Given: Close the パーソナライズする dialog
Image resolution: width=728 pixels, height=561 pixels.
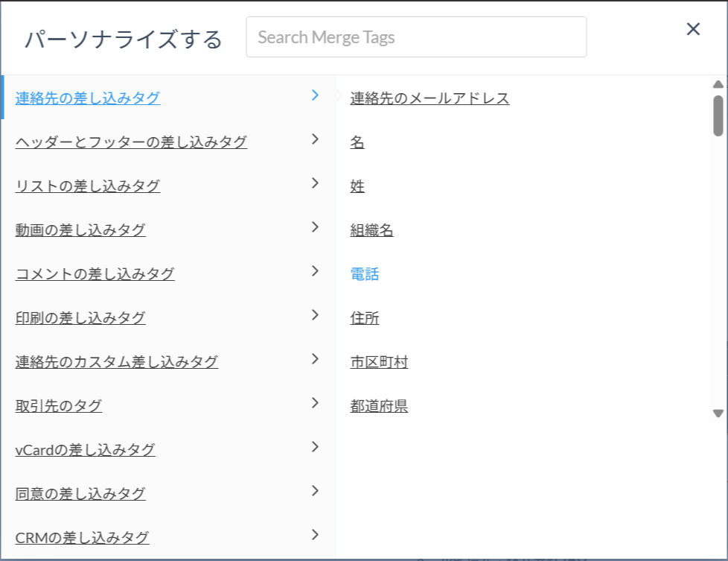Looking at the screenshot, I should click(x=693, y=29).
